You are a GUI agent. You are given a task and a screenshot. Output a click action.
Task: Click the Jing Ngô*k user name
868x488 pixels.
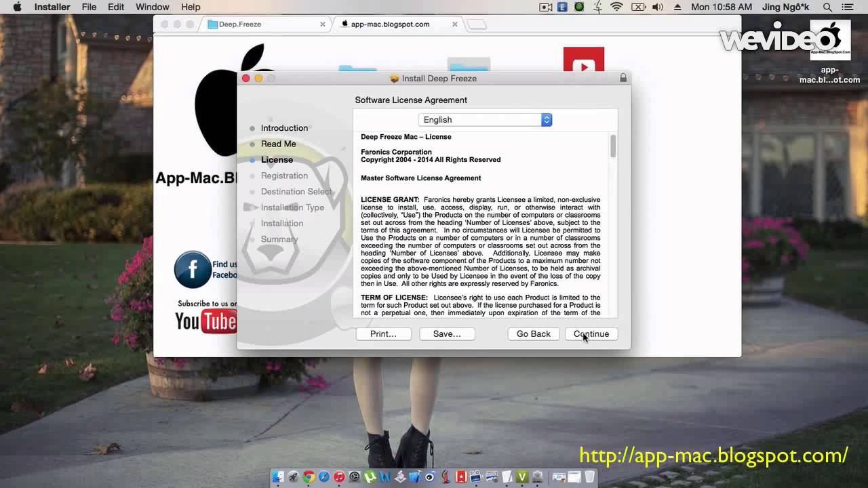click(787, 7)
